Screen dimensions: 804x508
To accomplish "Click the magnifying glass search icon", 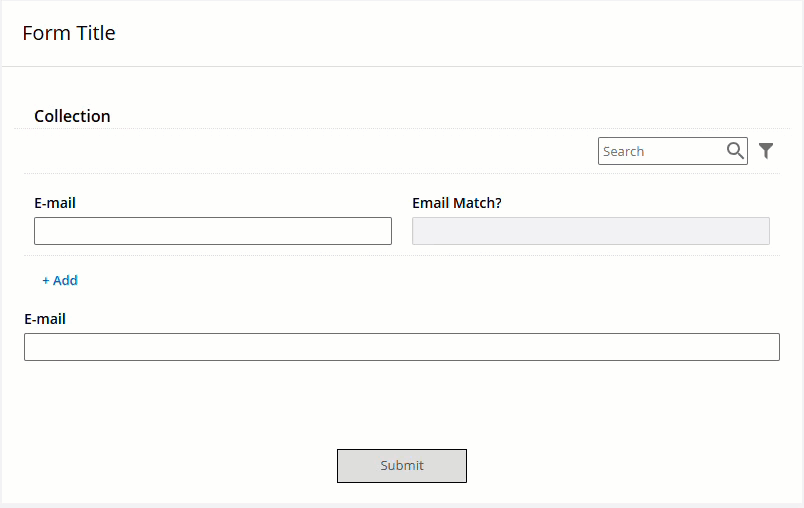I will point(735,151).
